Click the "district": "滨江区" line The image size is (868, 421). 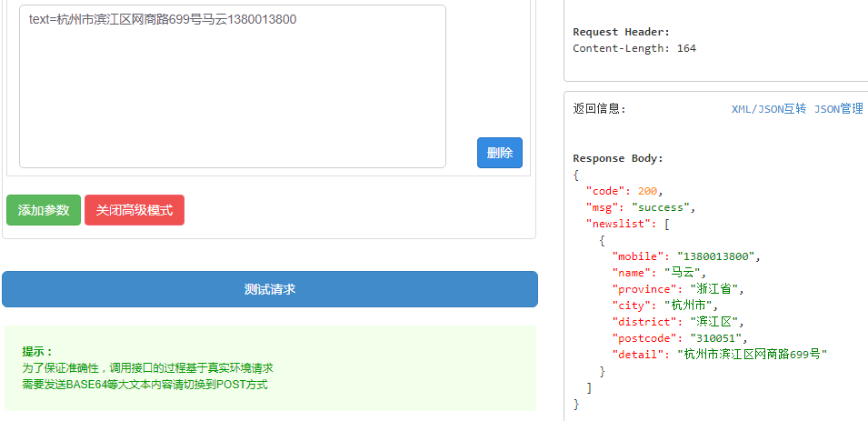pyautogui.click(x=679, y=322)
